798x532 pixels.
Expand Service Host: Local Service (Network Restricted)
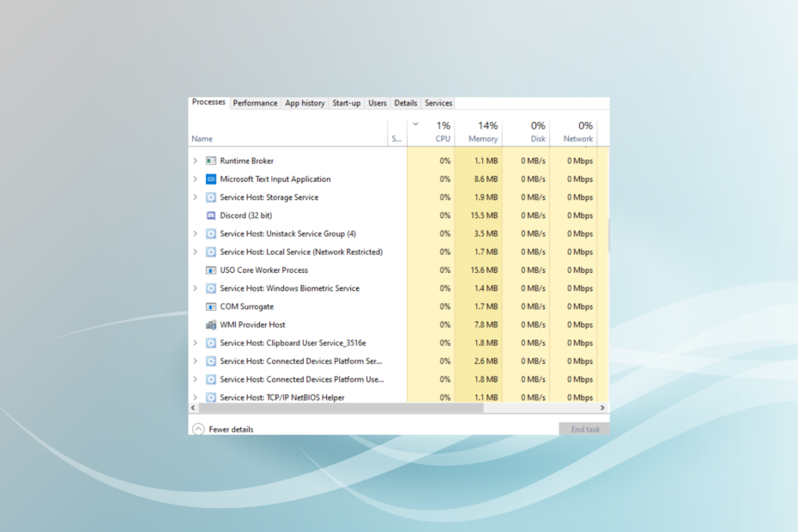195,252
